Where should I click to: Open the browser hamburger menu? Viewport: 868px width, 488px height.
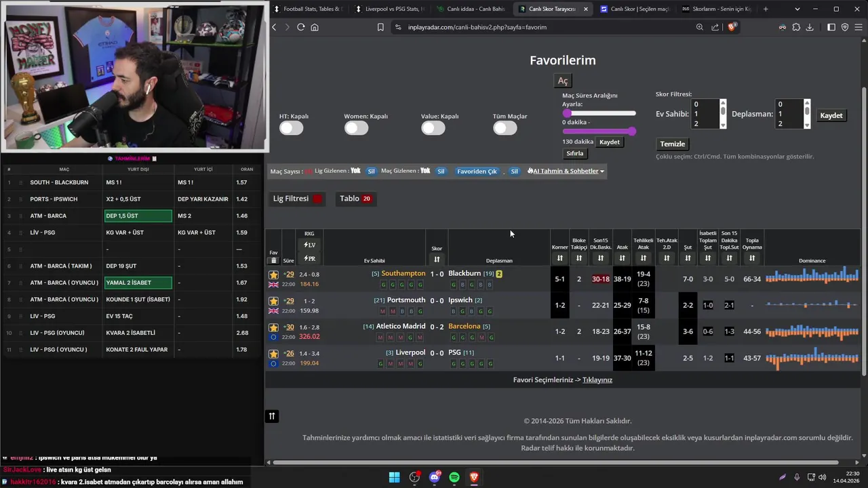tap(859, 27)
